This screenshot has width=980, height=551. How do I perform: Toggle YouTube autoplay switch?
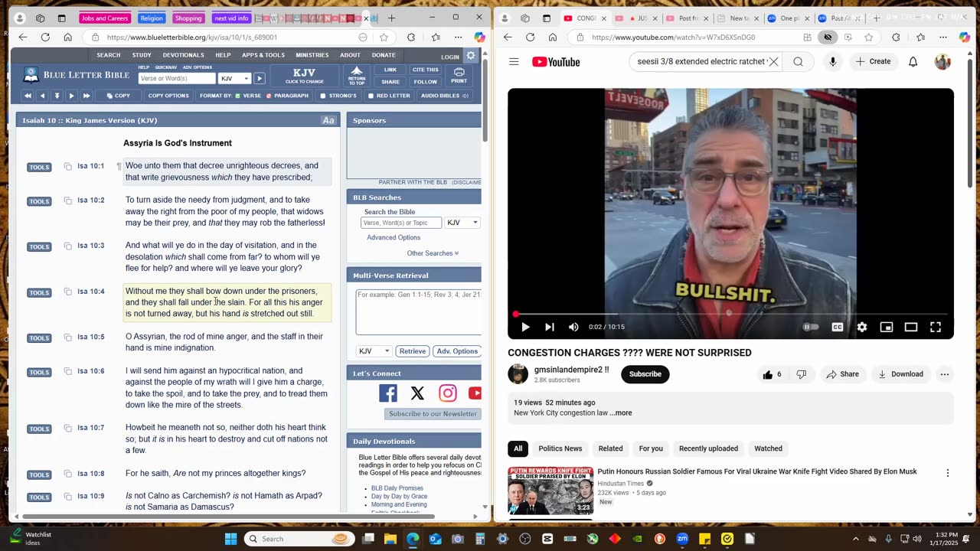(x=810, y=327)
